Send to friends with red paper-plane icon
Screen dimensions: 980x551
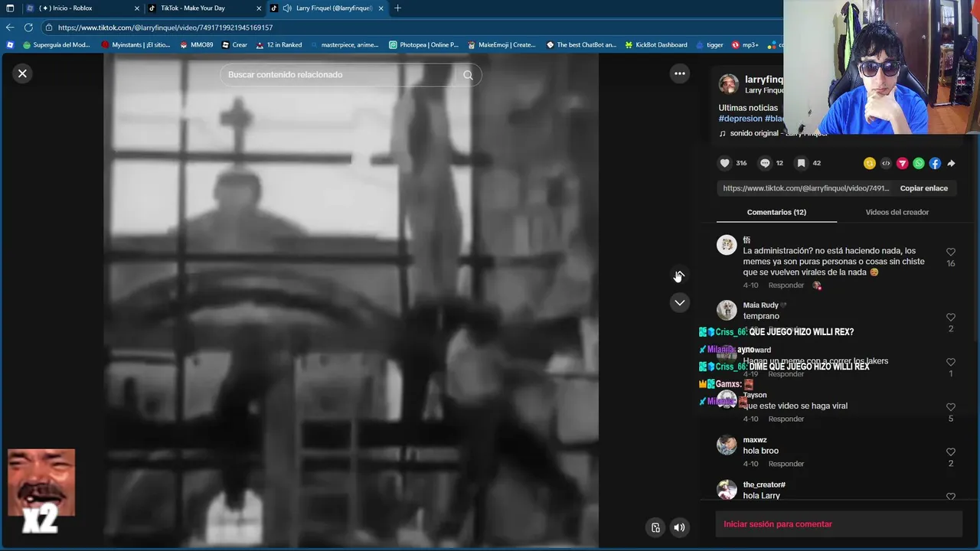pos(902,163)
